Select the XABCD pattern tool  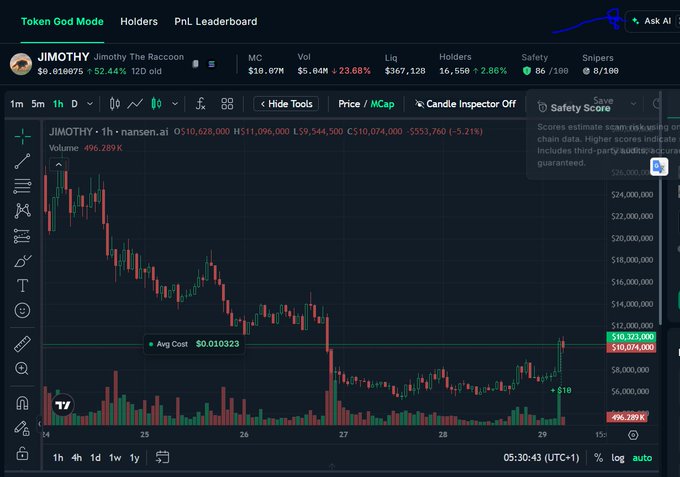coord(22,211)
